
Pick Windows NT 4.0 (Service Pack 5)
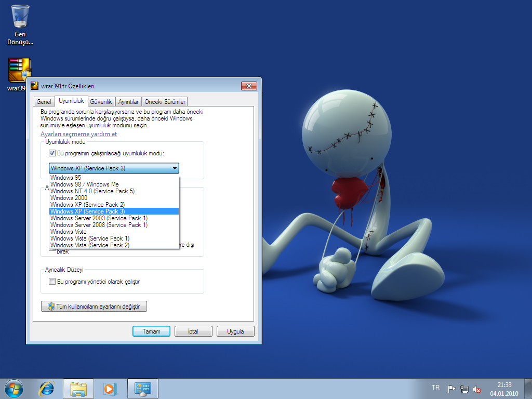pyautogui.click(x=114, y=191)
